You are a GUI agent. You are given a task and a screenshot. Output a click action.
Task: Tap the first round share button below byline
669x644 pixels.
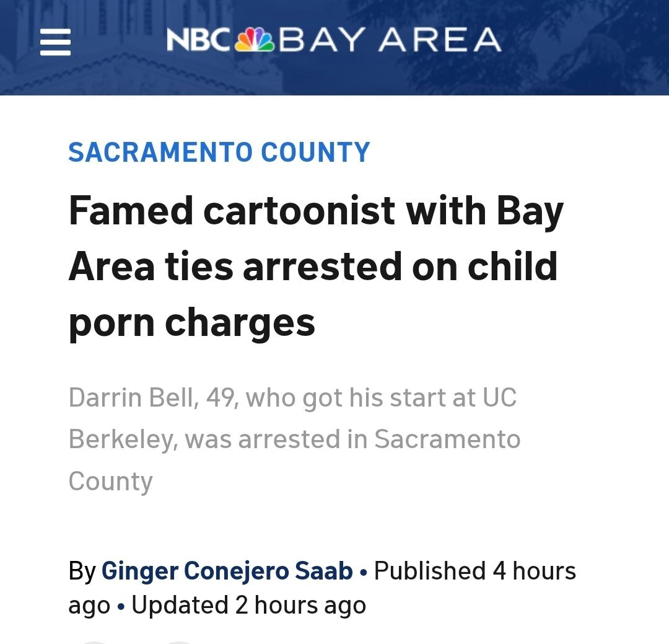click(94, 641)
